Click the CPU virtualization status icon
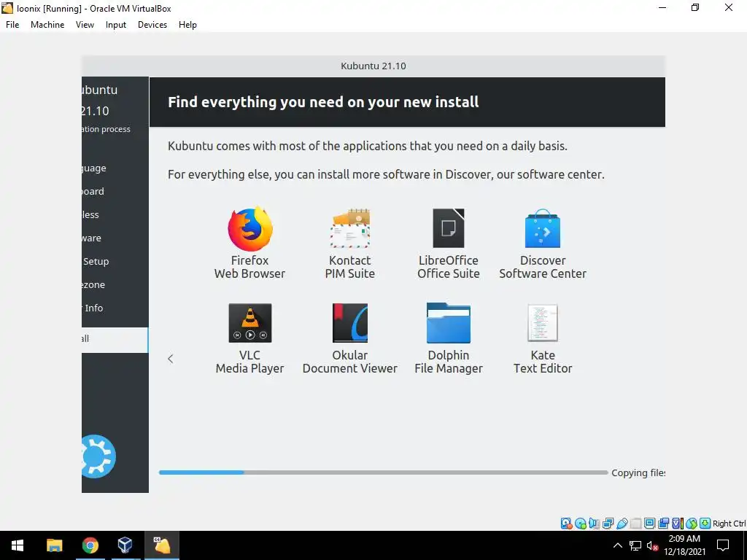The height and width of the screenshot is (560, 747). 678,524
